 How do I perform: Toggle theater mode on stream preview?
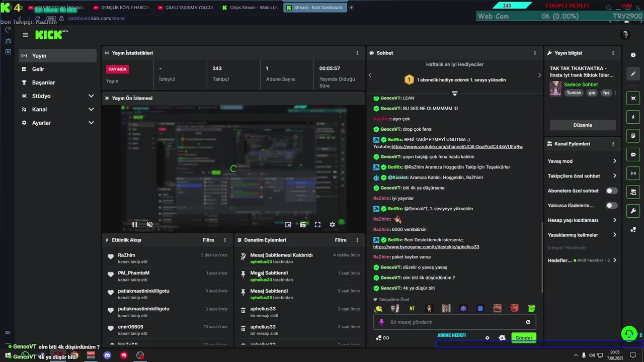pyautogui.click(x=303, y=225)
